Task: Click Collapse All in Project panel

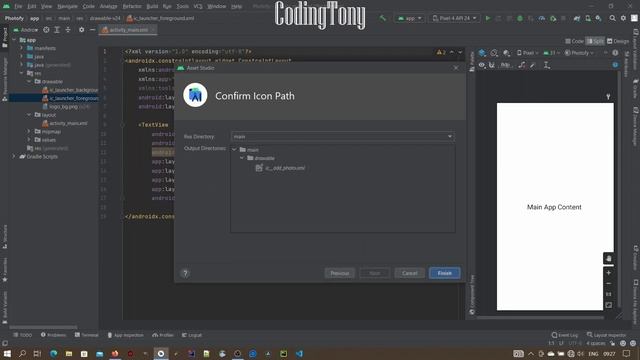Action: (68, 30)
